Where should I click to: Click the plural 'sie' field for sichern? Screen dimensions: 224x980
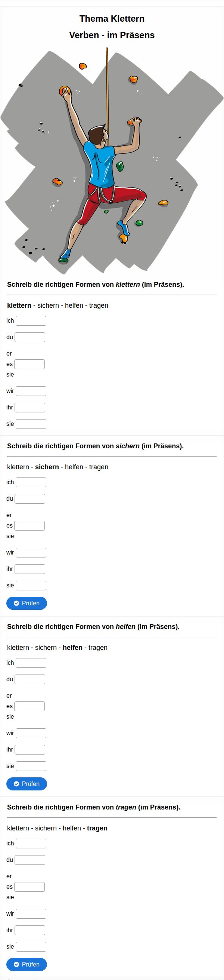click(x=31, y=586)
